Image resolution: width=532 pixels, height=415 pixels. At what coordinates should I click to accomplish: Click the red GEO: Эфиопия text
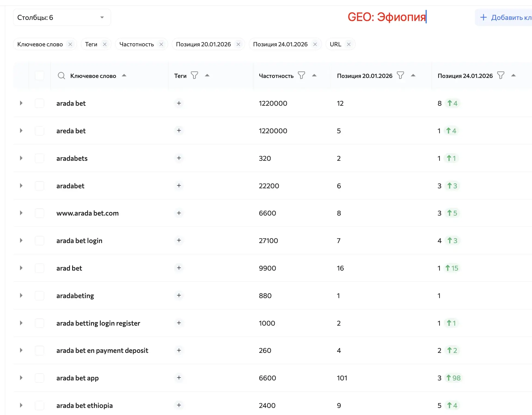click(x=387, y=17)
